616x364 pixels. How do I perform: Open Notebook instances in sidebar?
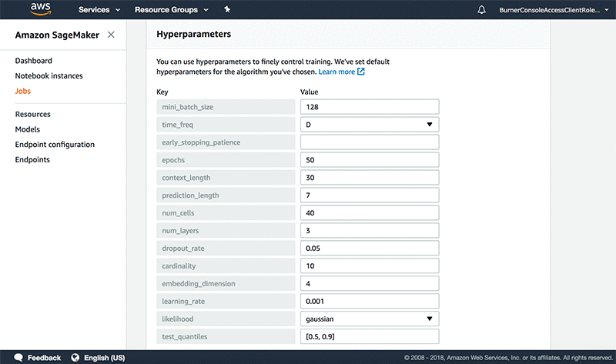[x=49, y=75]
